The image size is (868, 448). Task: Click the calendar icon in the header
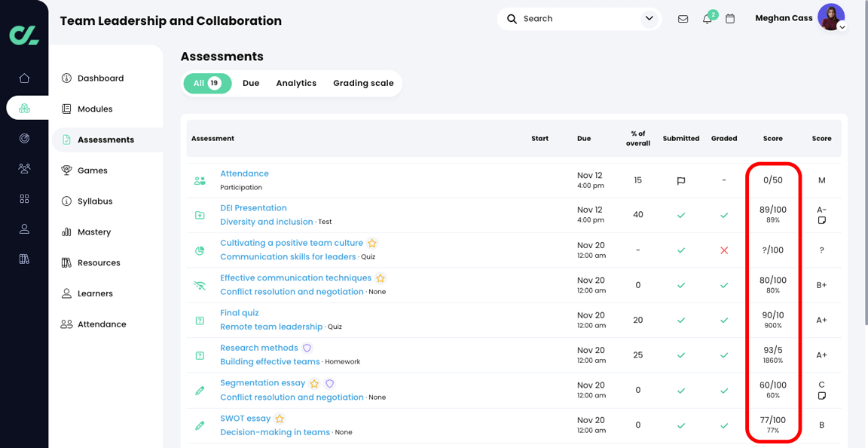tap(729, 18)
